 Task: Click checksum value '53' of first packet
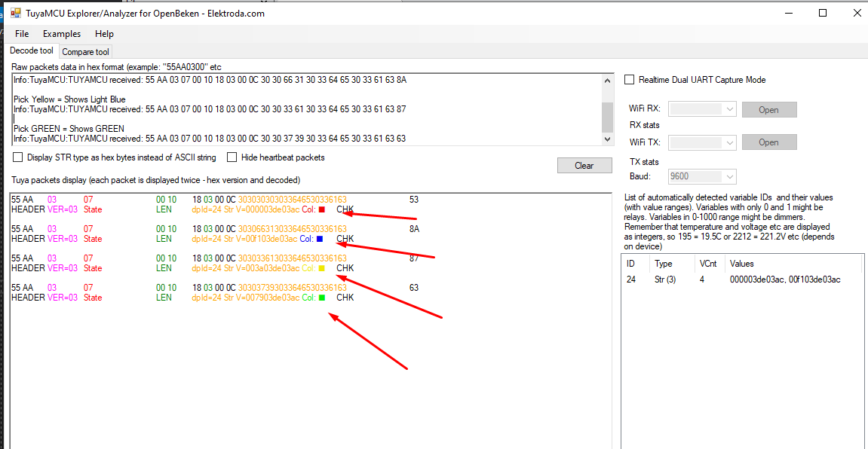tap(414, 199)
